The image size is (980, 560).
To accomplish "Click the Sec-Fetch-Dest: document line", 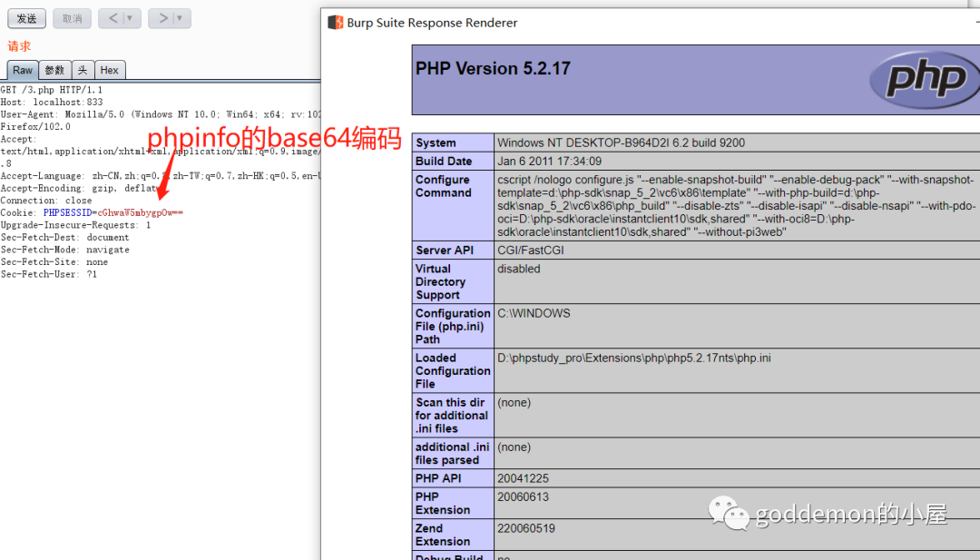I will pos(65,238).
